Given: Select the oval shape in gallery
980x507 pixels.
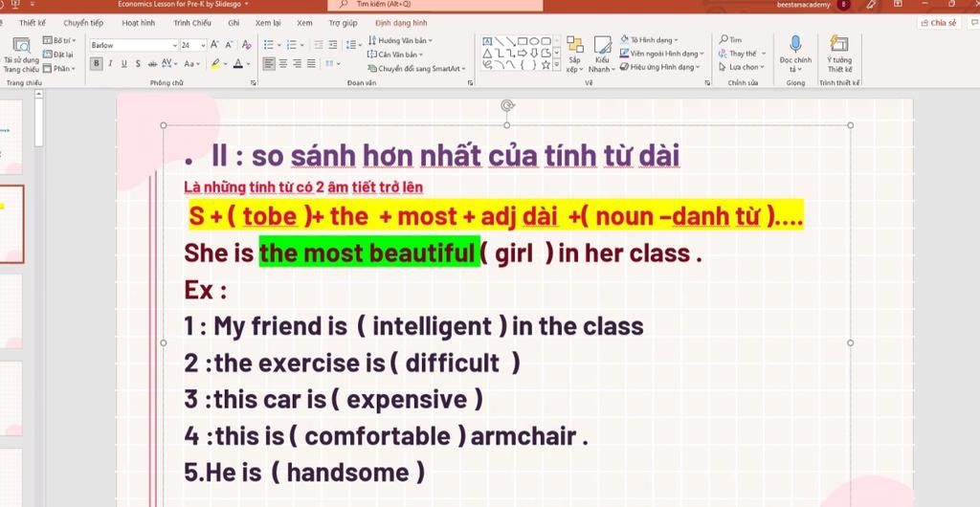Looking at the screenshot, I should click(534, 41).
